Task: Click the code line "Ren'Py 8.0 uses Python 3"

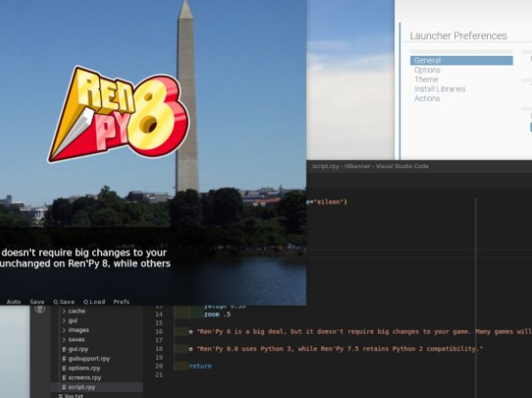Action: [x=335, y=348]
